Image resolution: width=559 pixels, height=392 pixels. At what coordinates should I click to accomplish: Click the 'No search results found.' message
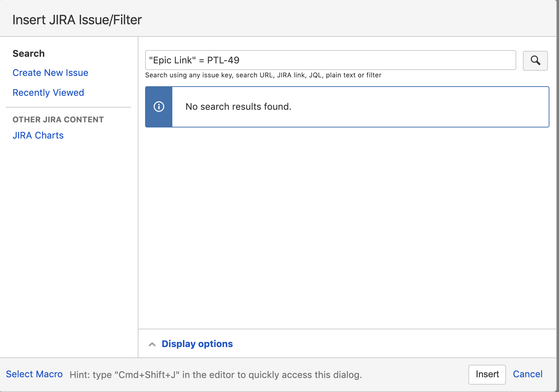tap(238, 106)
